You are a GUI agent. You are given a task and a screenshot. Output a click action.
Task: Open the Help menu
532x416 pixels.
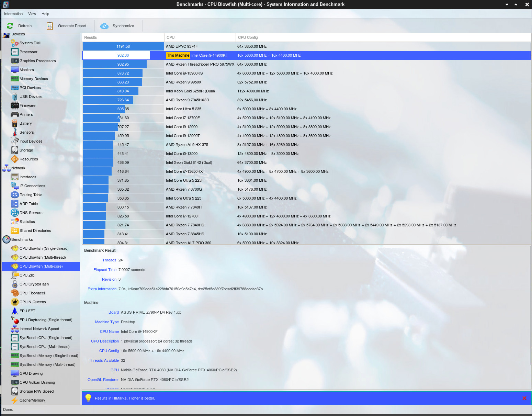point(45,14)
